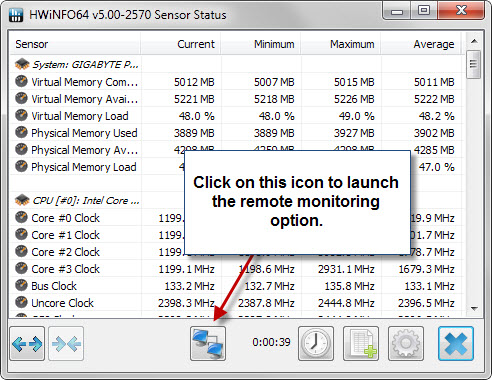Select the Bus Clock row label

tap(54, 286)
